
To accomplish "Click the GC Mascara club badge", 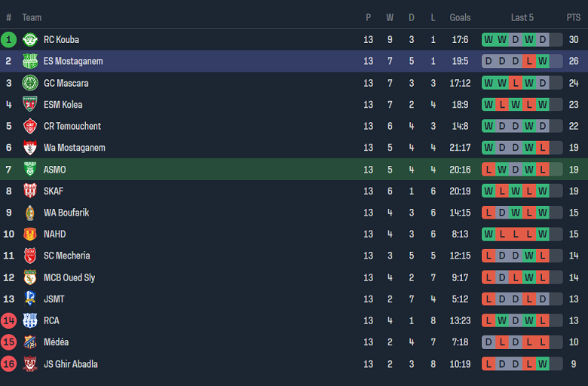I will (30, 83).
